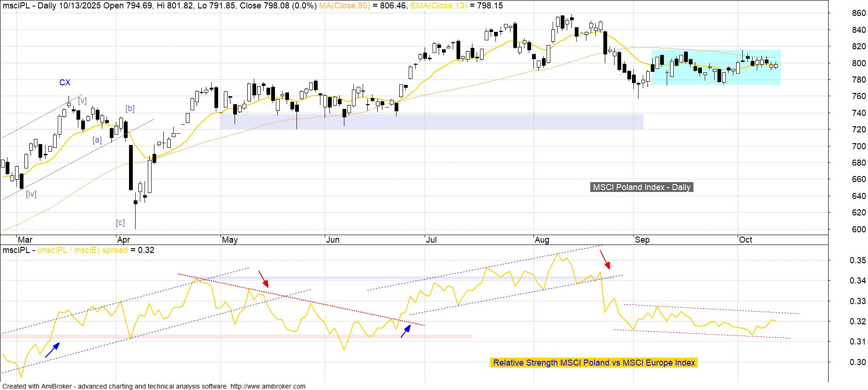Click the Jul month marker on time axis
Viewport: 868px width, 390px height.
(431, 240)
